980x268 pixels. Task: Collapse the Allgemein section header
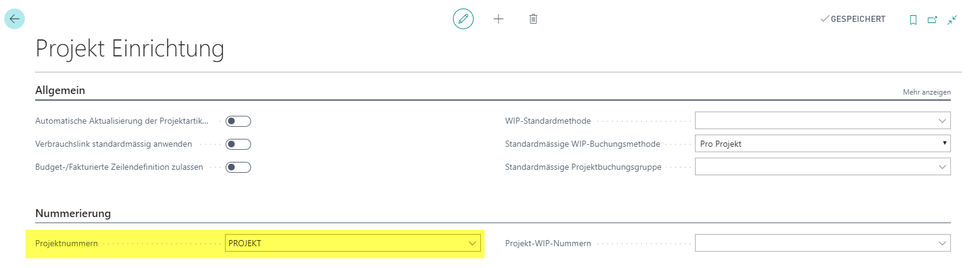60,90
